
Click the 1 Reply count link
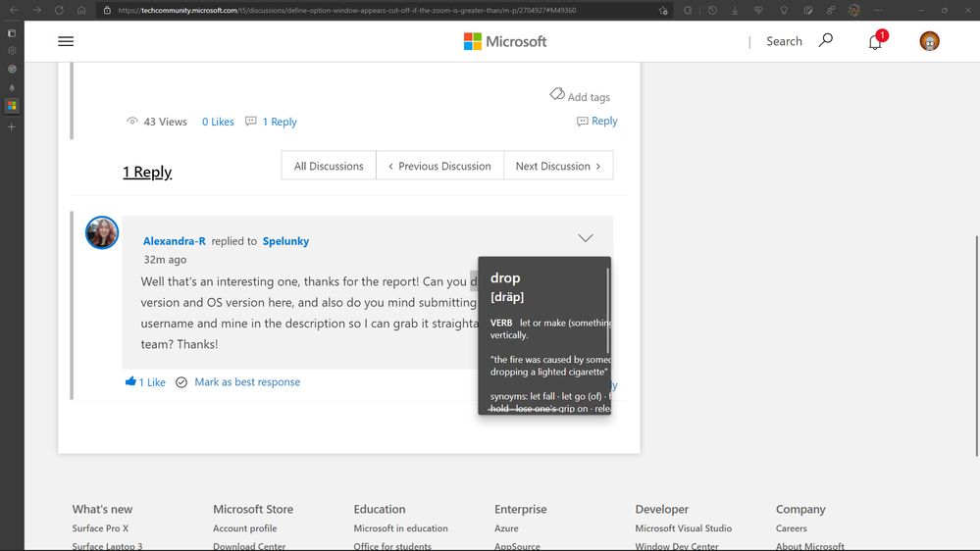click(280, 122)
